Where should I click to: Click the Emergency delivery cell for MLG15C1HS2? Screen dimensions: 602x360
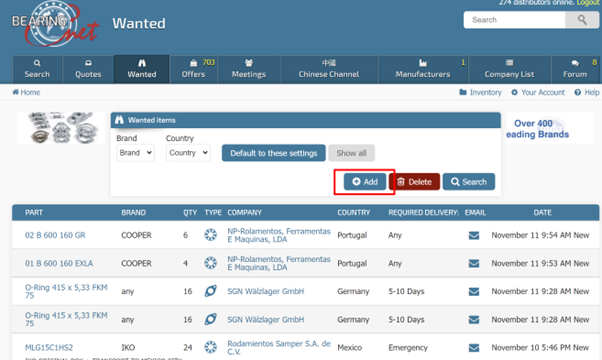pyautogui.click(x=408, y=348)
